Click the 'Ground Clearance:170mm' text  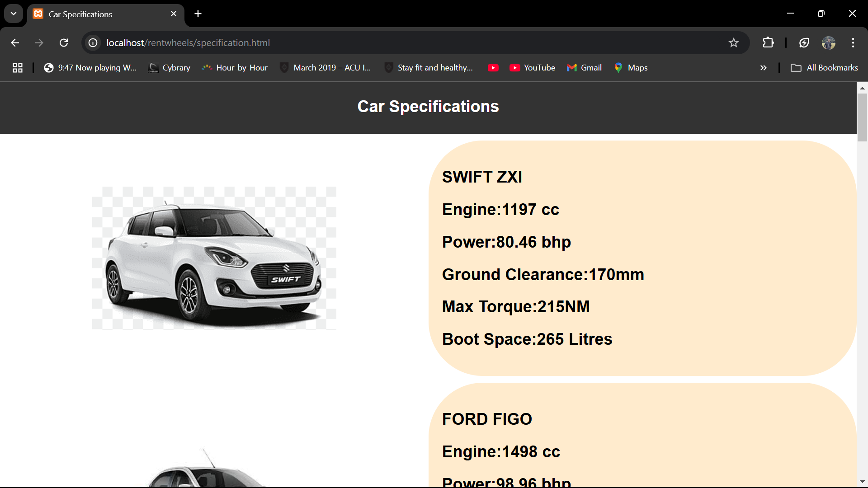click(x=543, y=275)
